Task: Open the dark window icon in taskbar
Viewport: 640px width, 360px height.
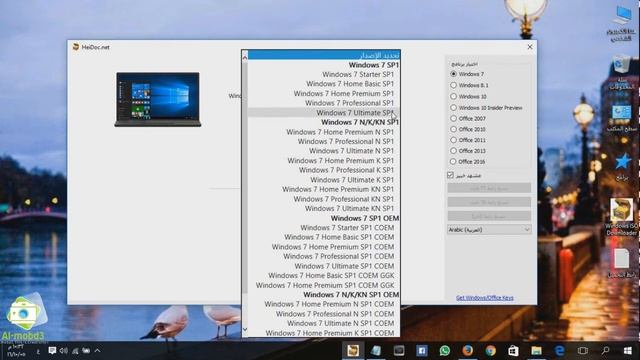Action: (399, 351)
